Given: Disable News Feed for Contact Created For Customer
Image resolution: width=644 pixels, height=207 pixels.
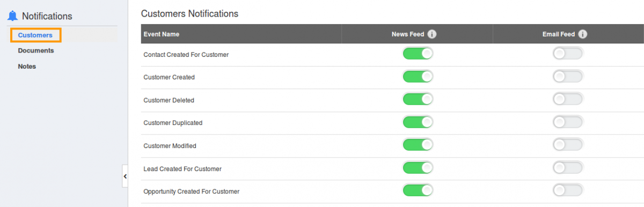Looking at the screenshot, I should pos(418,54).
